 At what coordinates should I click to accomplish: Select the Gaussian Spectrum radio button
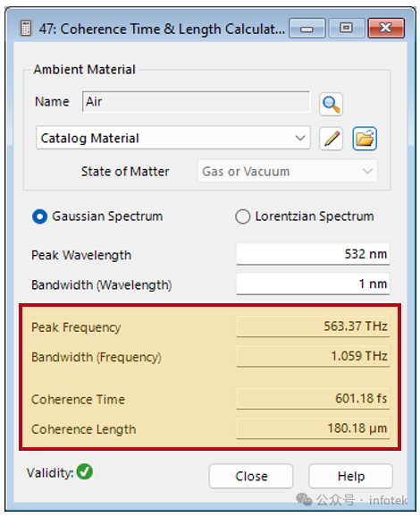coord(40,216)
